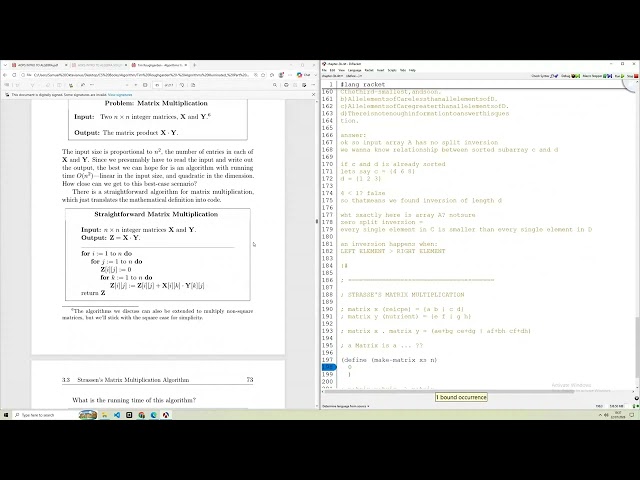The height and width of the screenshot is (480, 640).
Task: Click the PDF rotate icon
Action: point(182,85)
